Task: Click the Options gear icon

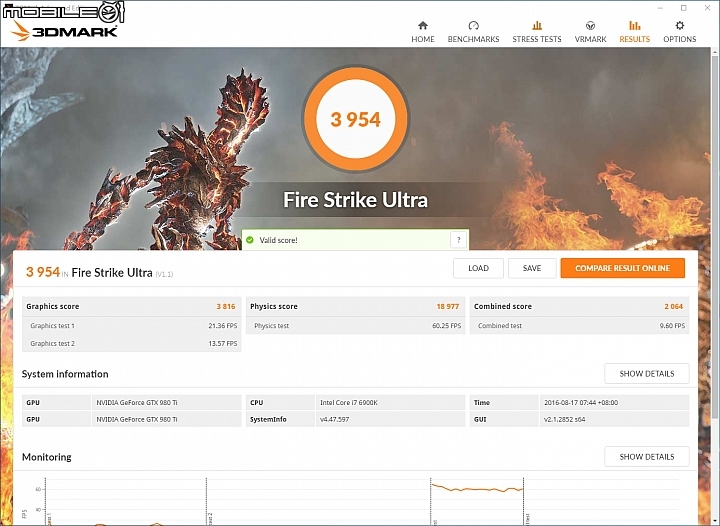Action: coord(680,25)
